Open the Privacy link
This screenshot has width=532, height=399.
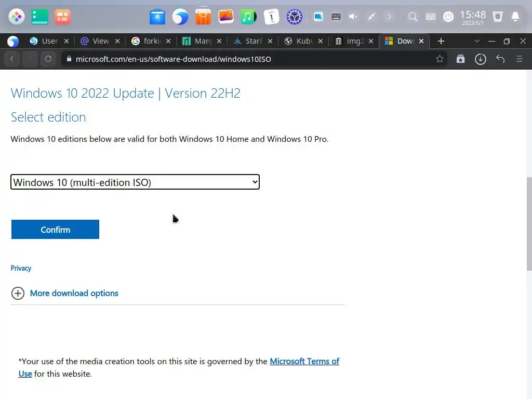21,268
